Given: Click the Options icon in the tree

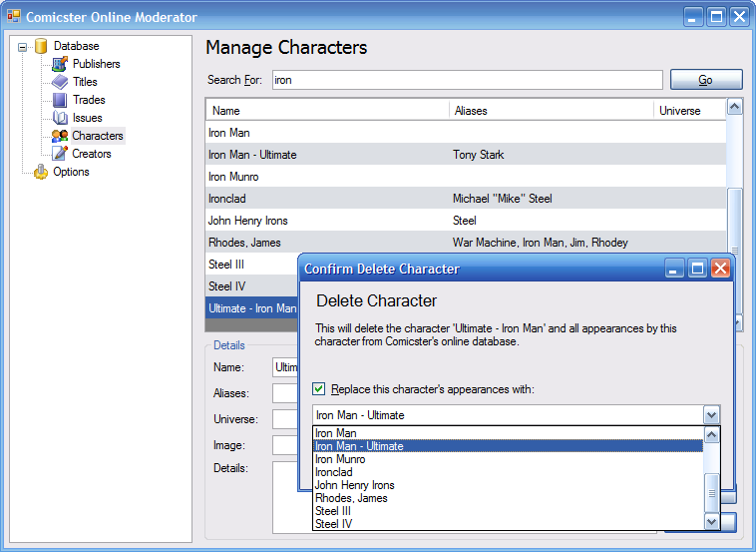Looking at the screenshot, I should click(x=41, y=172).
